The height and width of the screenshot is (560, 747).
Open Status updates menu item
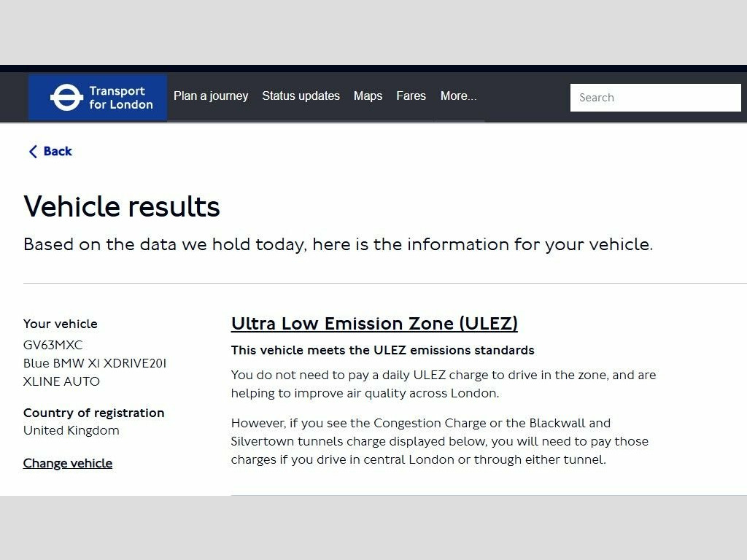[x=301, y=96]
